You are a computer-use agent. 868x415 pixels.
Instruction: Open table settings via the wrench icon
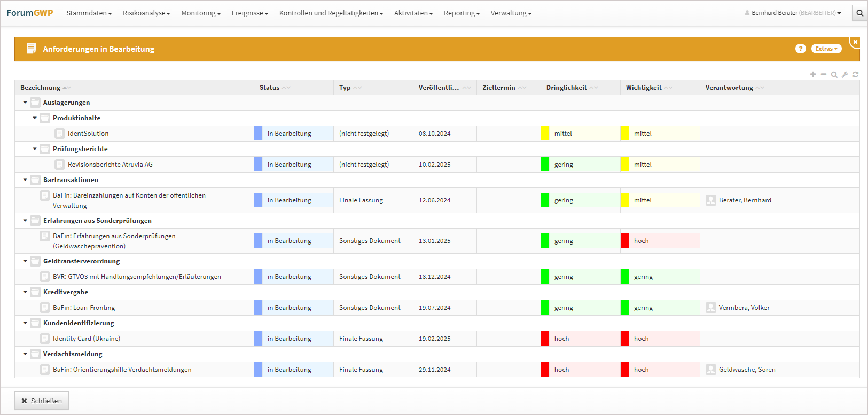pyautogui.click(x=845, y=75)
